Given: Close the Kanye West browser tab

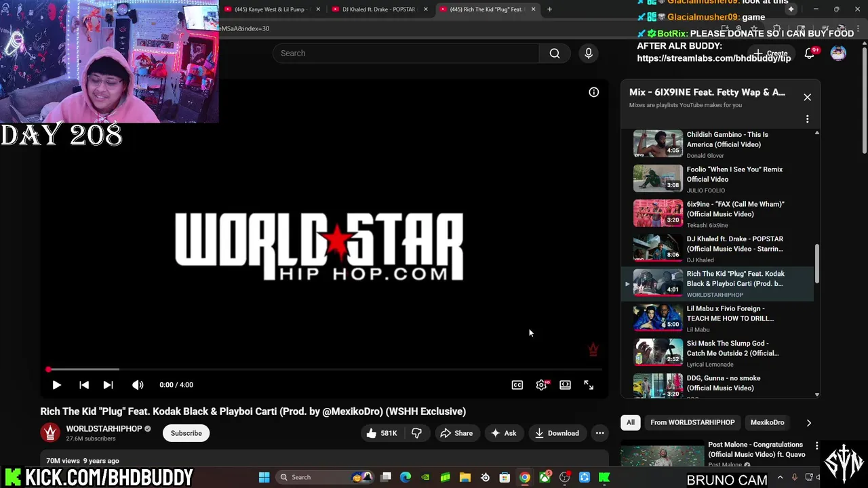Looking at the screenshot, I should click(318, 9).
